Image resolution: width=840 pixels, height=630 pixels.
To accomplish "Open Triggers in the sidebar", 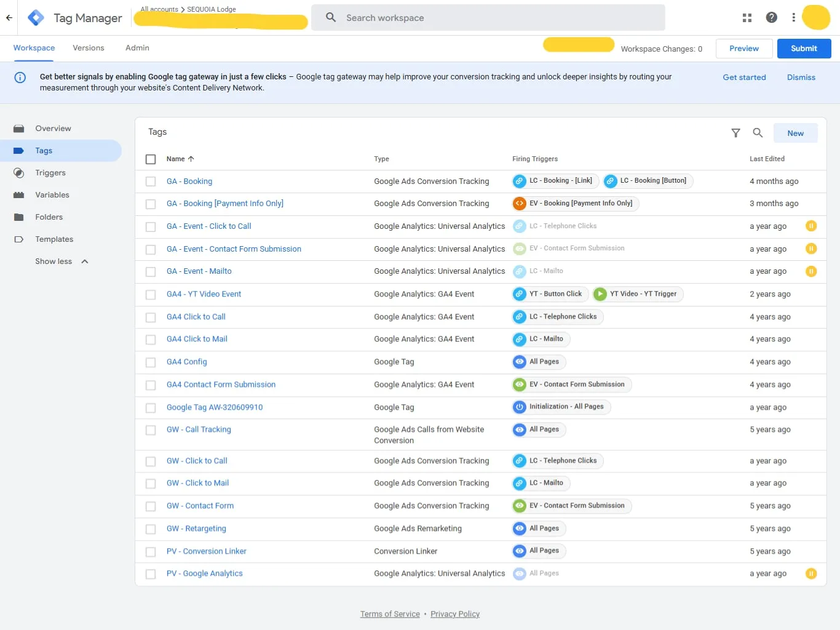I will click(x=50, y=173).
